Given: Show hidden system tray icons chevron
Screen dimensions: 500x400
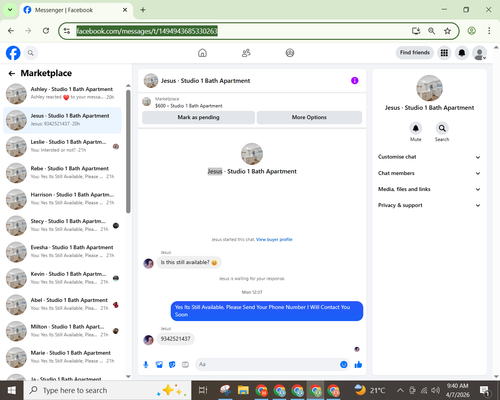Looking at the screenshot, I should coord(400,390).
